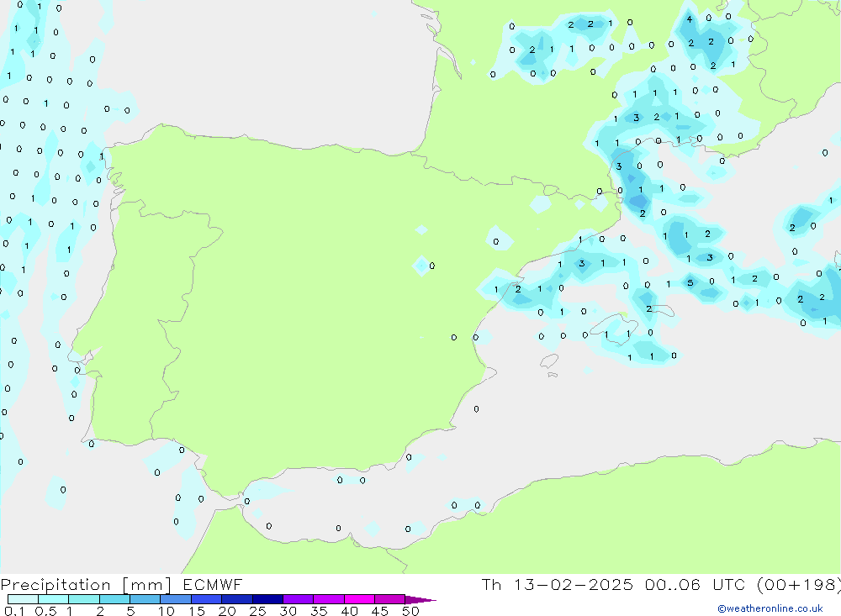Click the 0.5–1 mm legend color box
The height and width of the screenshot is (616, 841).
53,599
